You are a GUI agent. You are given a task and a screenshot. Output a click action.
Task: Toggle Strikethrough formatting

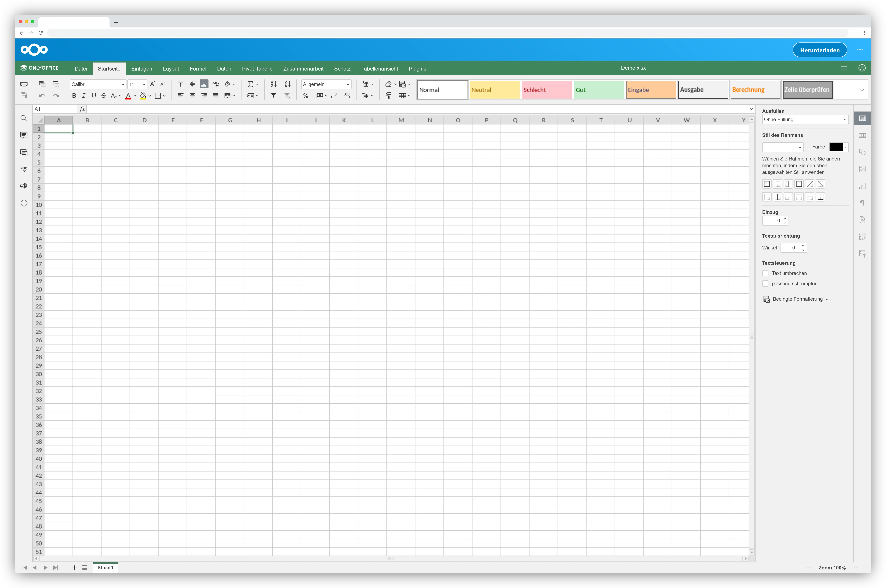[x=104, y=96]
